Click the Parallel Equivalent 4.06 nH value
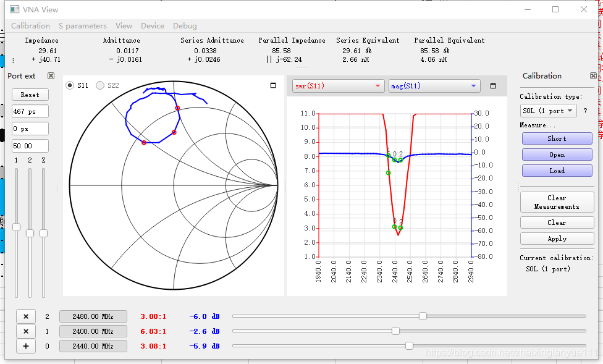The width and height of the screenshot is (603, 364). coord(434,60)
